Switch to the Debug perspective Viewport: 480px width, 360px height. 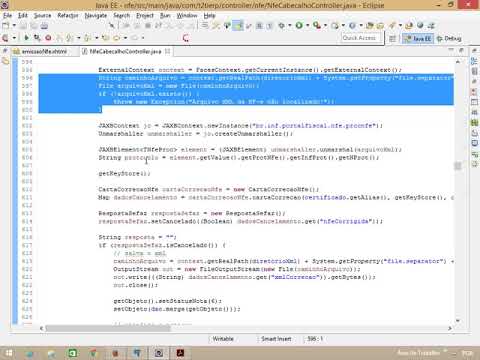point(449,39)
